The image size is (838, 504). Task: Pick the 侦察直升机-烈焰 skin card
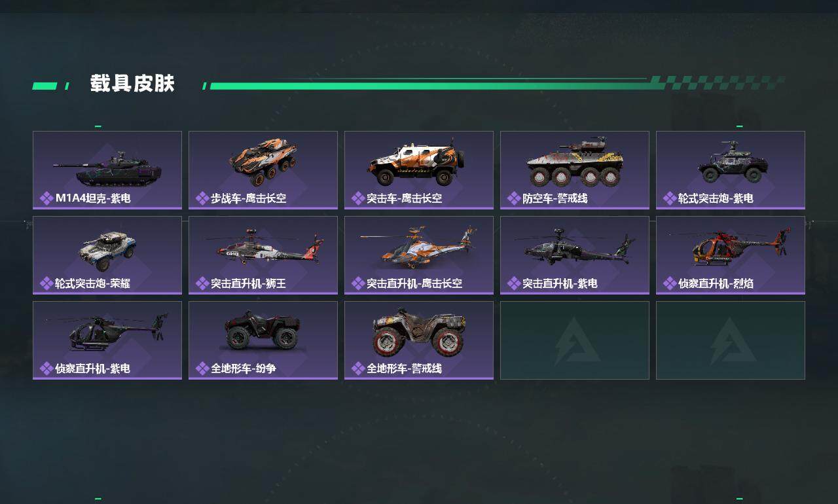coord(731,255)
